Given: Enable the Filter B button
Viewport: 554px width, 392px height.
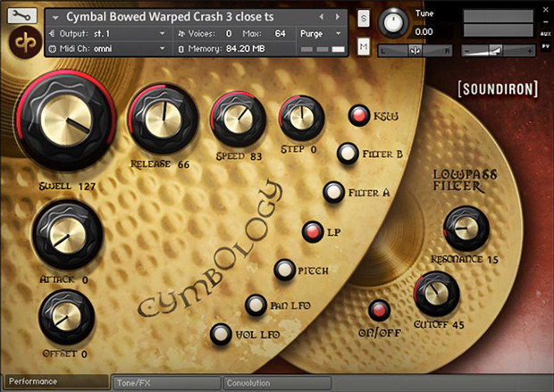Looking at the screenshot, I should 348,154.
